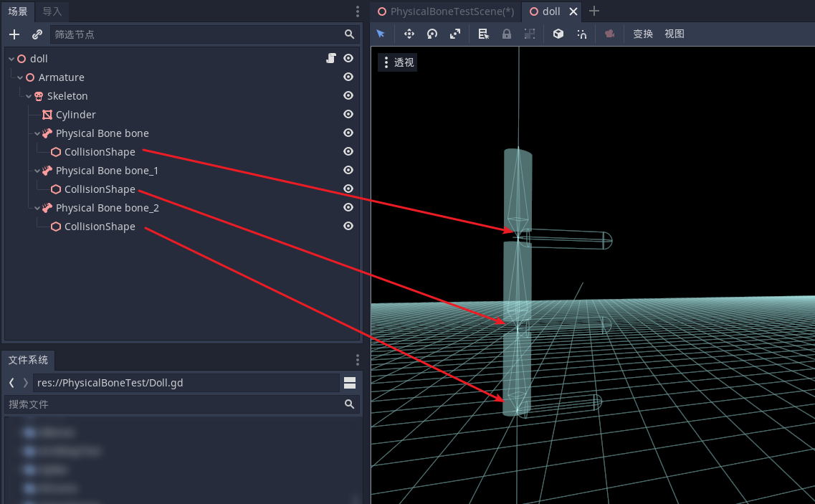The width and height of the screenshot is (815, 504).
Task: Activate the Select mode arrow tool
Action: point(381,34)
